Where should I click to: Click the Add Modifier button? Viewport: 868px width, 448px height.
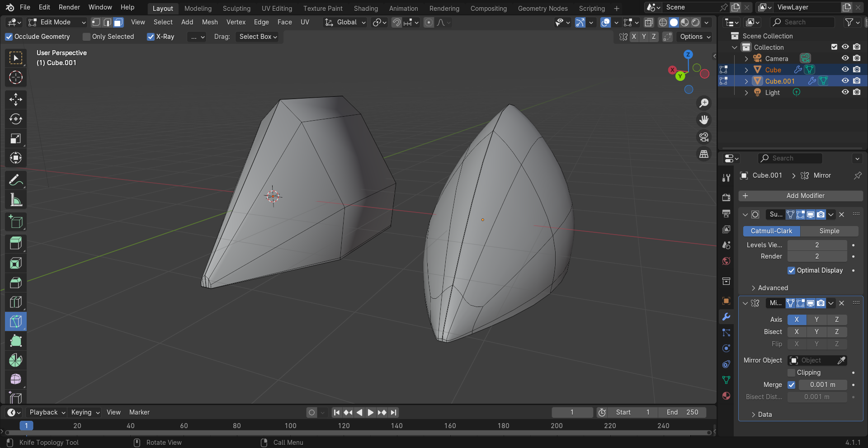tap(801, 196)
